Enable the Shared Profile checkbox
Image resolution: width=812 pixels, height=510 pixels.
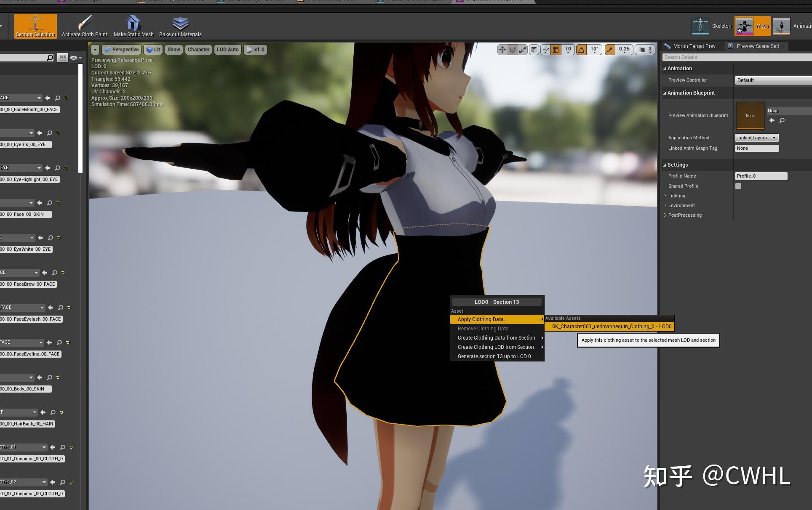click(738, 186)
